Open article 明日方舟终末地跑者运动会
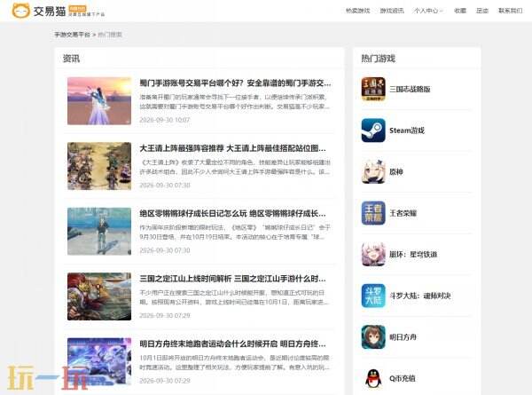 (x=232, y=344)
